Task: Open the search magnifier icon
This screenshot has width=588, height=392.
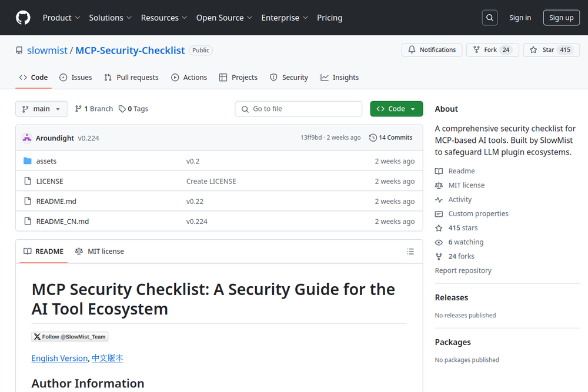Action: tap(490, 18)
